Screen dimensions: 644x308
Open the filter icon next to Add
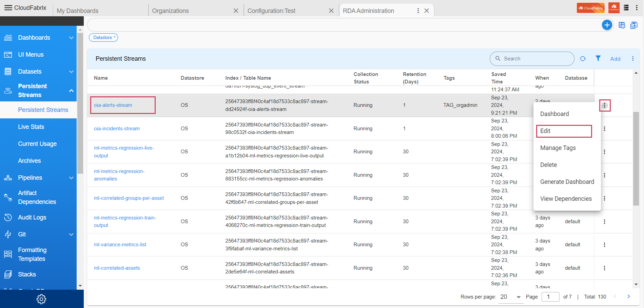click(598, 58)
